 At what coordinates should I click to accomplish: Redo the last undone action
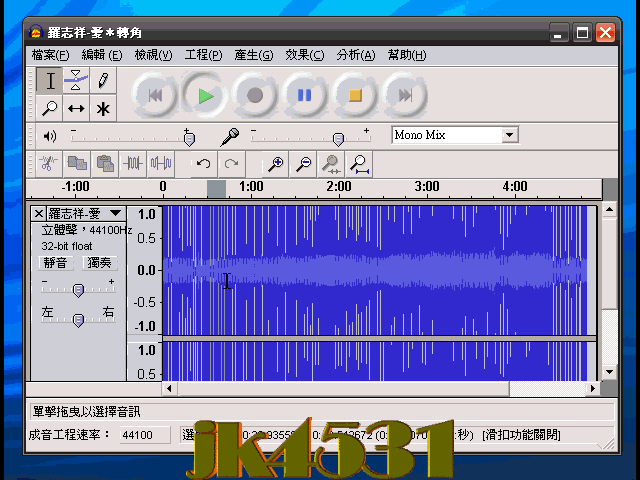(x=231, y=164)
